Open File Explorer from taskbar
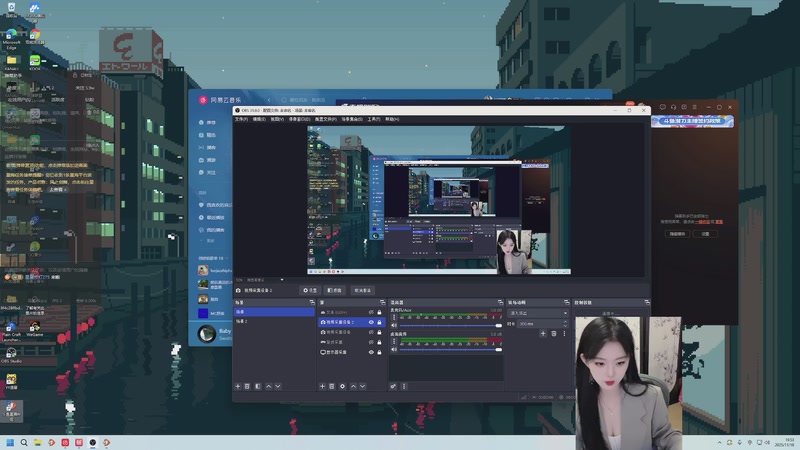 click(37, 442)
